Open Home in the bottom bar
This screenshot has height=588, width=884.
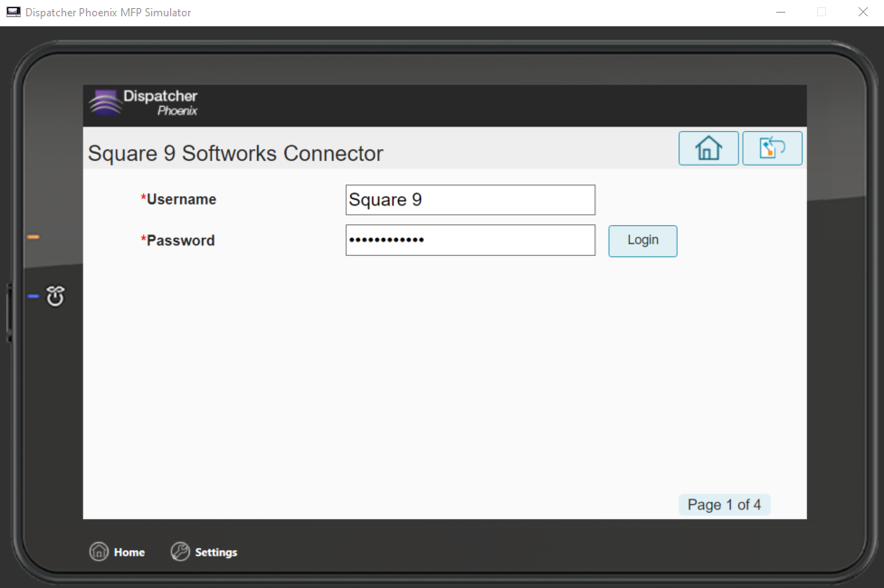(118, 551)
